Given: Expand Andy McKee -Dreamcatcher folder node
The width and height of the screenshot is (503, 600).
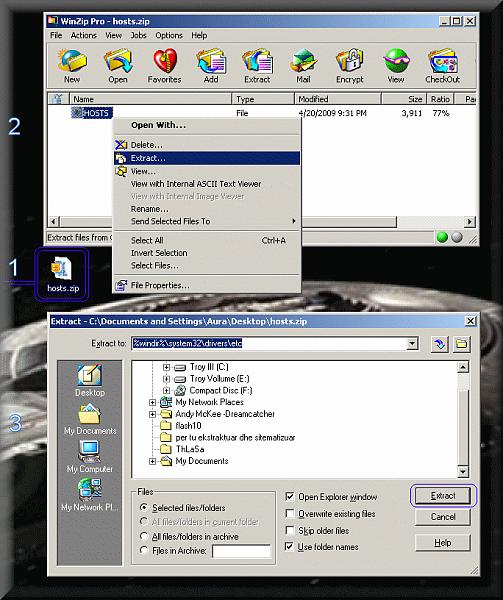Looking at the screenshot, I should coord(152,414).
